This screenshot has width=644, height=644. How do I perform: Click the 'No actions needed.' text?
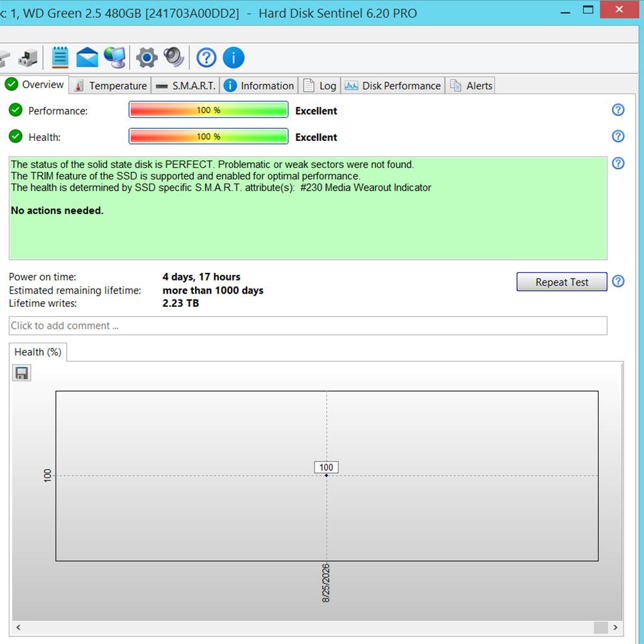click(x=57, y=210)
